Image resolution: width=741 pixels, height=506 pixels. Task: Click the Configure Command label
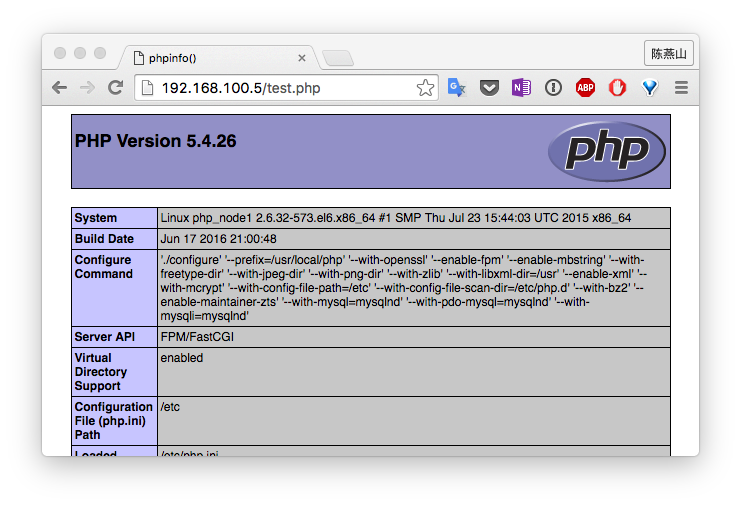coord(103,267)
